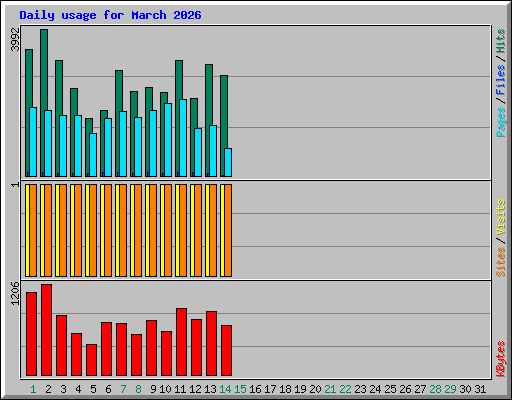512x400 pixels.
Task: Click day 24 on the date axis
Action: [375, 389]
